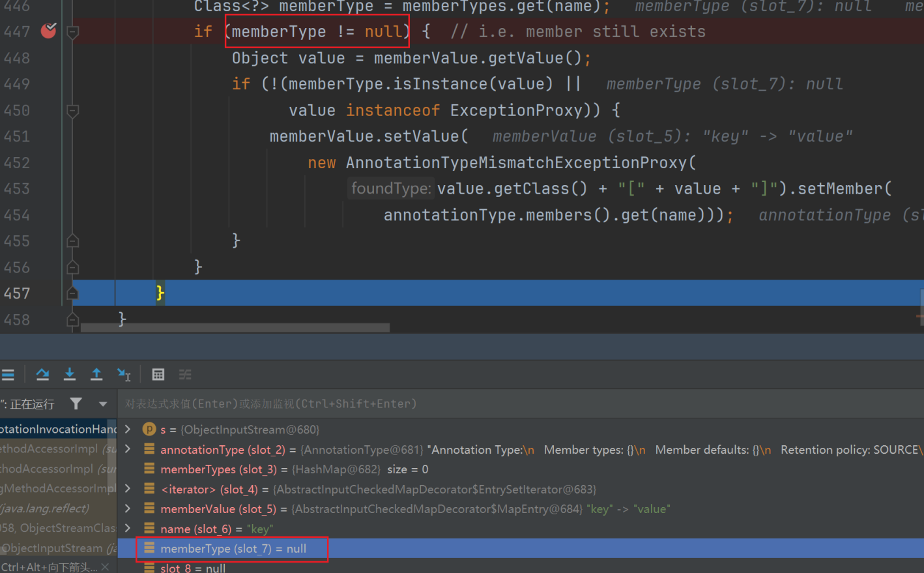924x573 pixels.
Task: Select the ObjectInputStream stack frame
Action: coord(58,548)
